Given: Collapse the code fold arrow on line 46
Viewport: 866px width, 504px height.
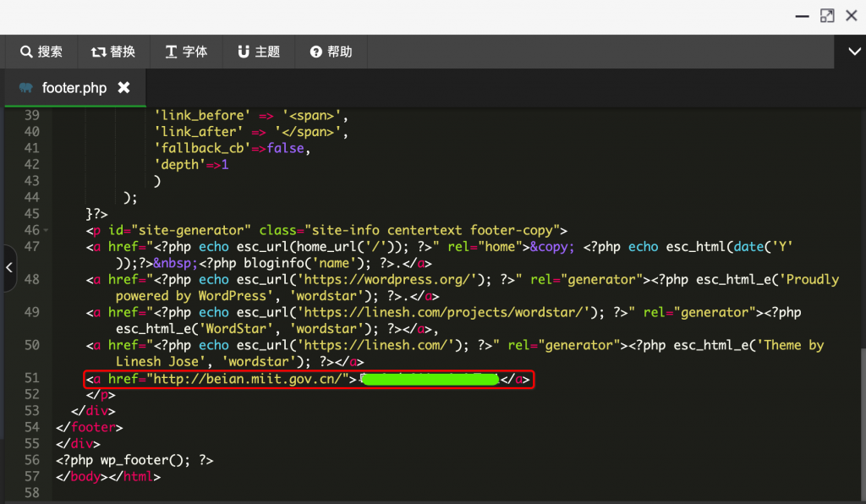Looking at the screenshot, I should pos(46,231).
